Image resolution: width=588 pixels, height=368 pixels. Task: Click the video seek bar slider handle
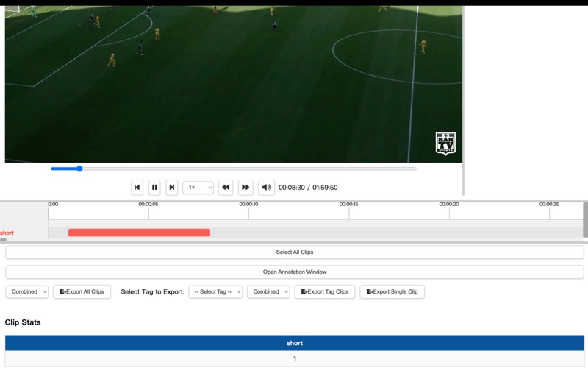coord(79,169)
